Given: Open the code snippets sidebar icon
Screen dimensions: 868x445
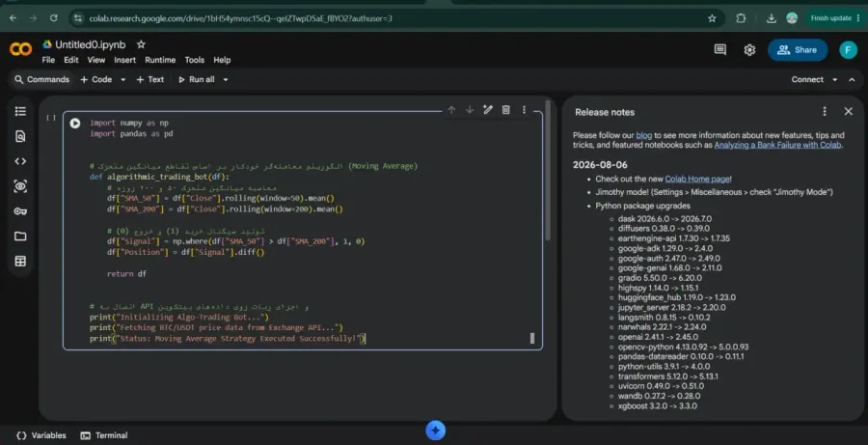Looking at the screenshot, I should 20,161.
